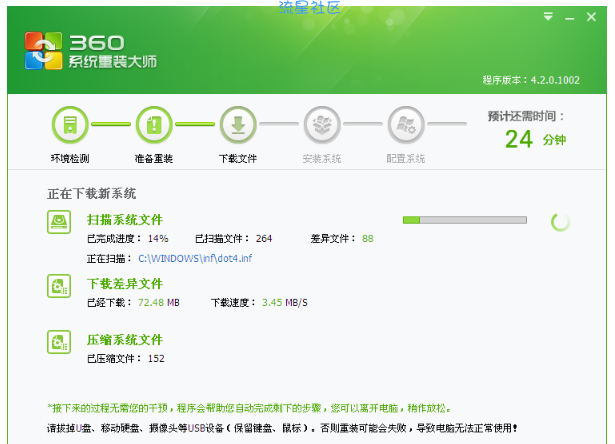Close the 360 reinstall window
The width and height of the screenshot is (615, 444).
(x=591, y=17)
